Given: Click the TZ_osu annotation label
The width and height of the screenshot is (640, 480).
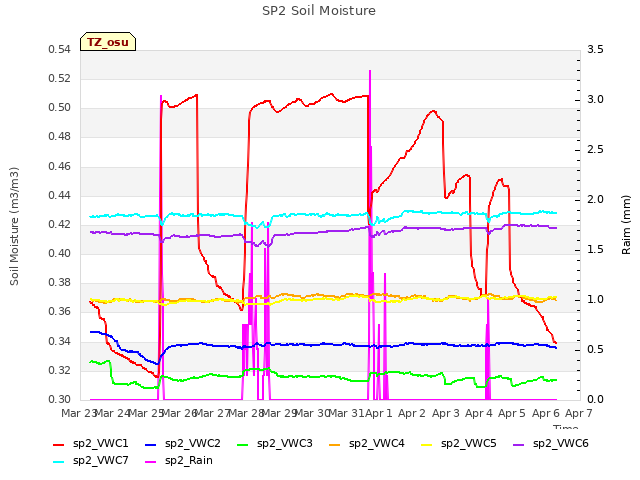Looking at the screenshot, I should 108,42.
